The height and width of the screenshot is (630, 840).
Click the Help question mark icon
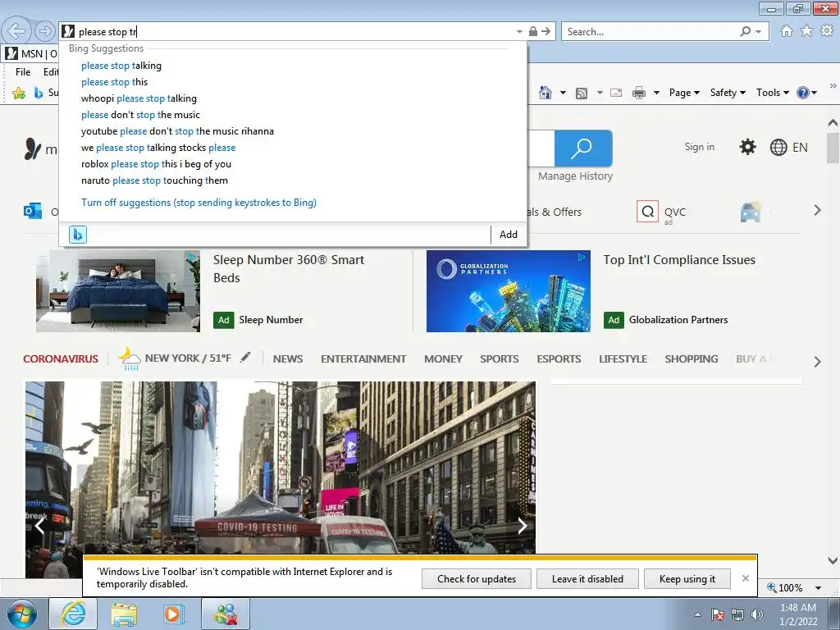pos(802,93)
